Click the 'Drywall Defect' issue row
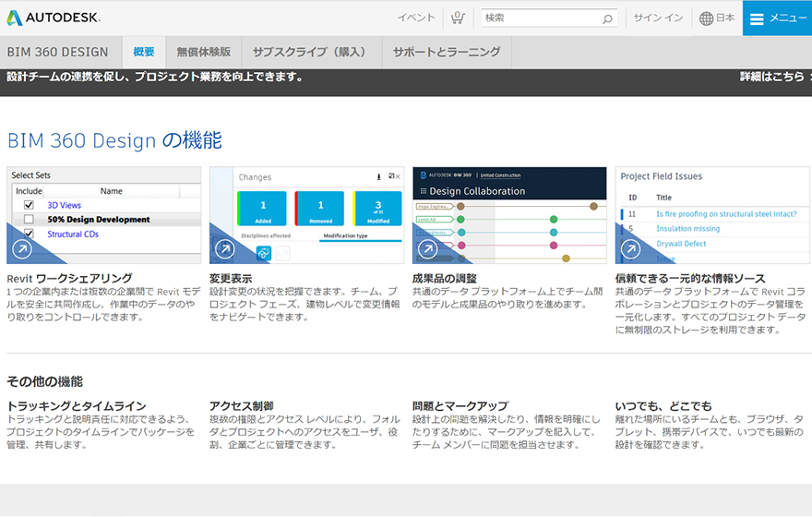This screenshot has width=812, height=517. (681, 244)
